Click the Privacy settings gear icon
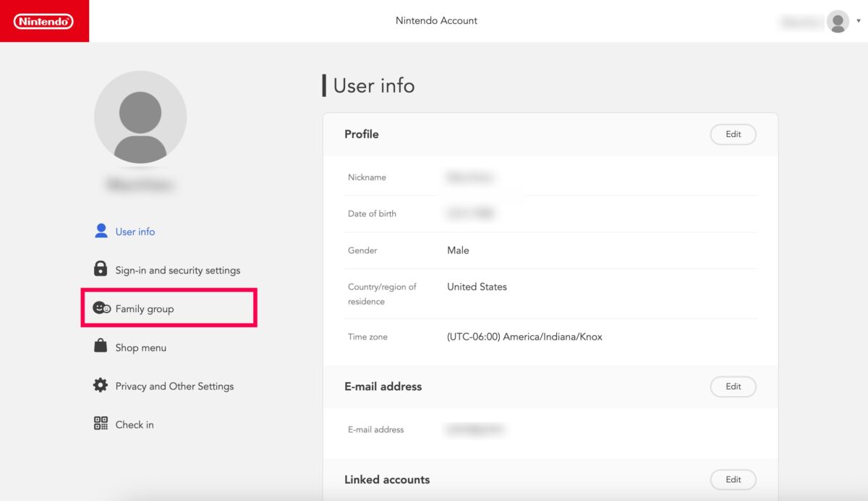 point(101,385)
